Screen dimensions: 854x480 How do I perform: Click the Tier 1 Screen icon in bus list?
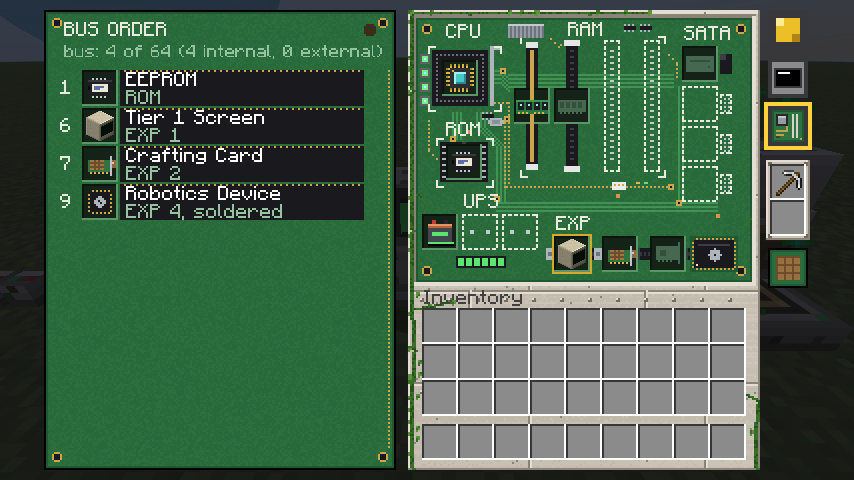pyautogui.click(x=100, y=125)
